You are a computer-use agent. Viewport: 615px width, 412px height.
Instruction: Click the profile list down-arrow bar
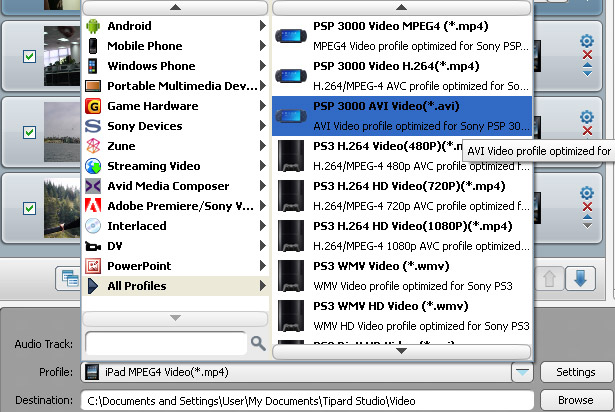tap(401, 351)
